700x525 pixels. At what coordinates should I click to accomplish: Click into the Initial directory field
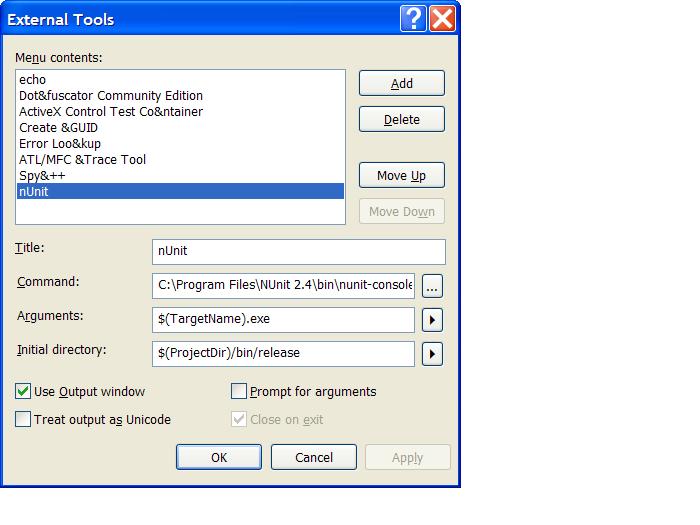283,354
